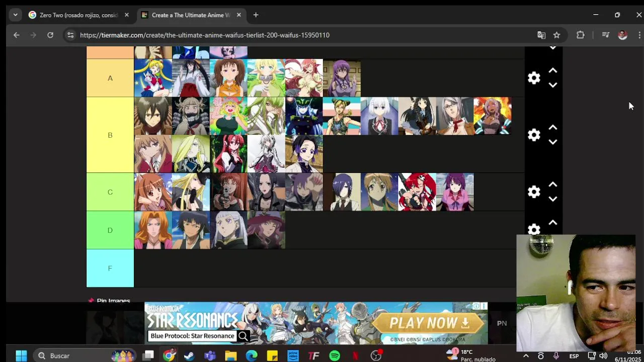644x362 pixels.
Task: Open OBS Studio from taskbar
Action: (x=376, y=355)
